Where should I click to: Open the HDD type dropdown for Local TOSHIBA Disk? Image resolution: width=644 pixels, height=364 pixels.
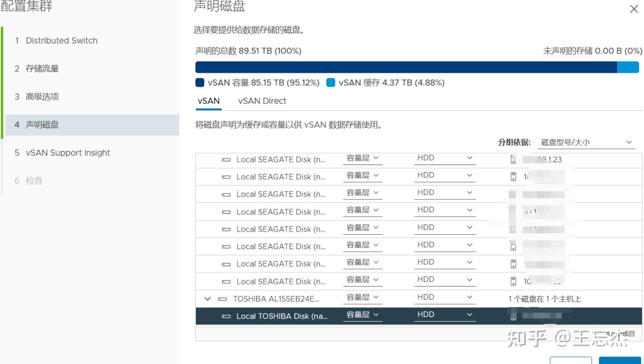pyautogui.click(x=444, y=315)
